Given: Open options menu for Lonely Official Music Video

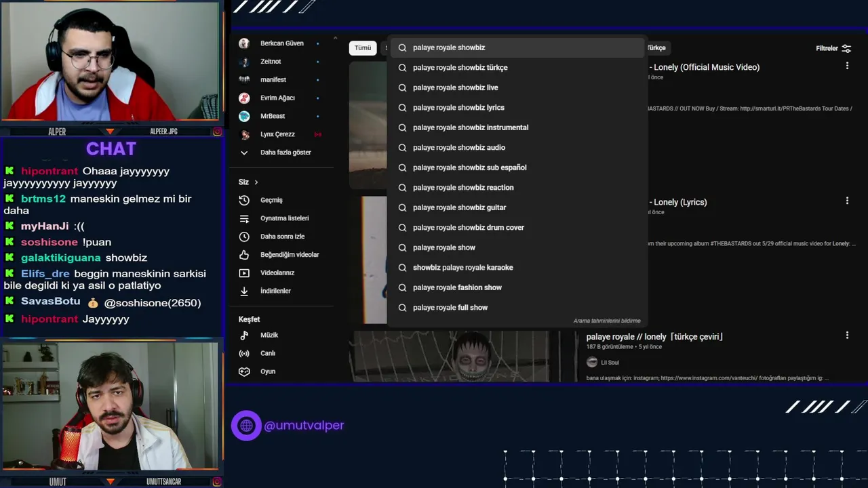Looking at the screenshot, I should pos(847,66).
